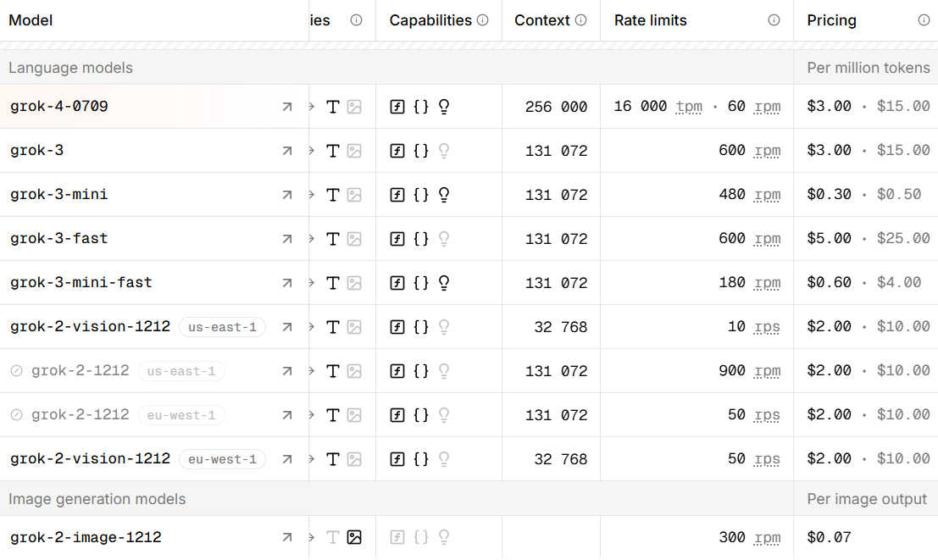The width and height of the screenshot is (938, 560).
Task: Click the tpm abbreviation in grok-4-0709 row
Action: coord(689,107)
